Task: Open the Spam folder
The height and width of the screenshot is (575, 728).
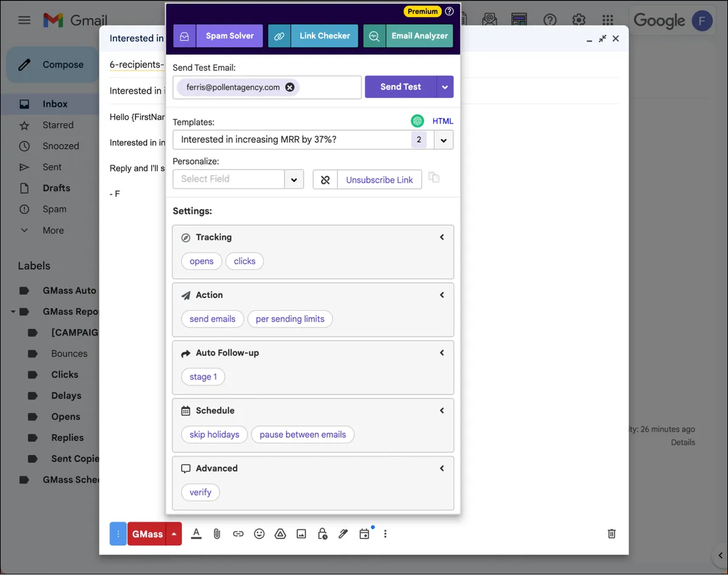Action: point(54,209)
